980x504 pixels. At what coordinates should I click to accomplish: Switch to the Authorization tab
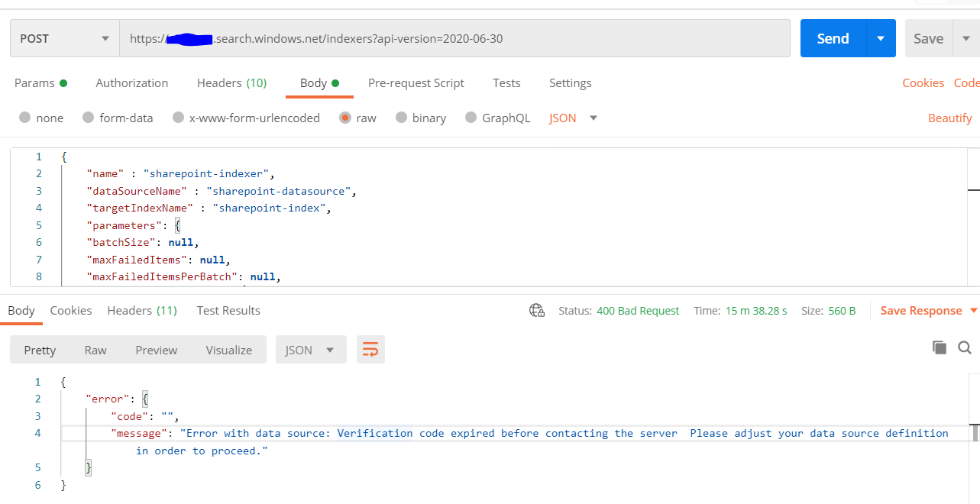tap(131, 83)
